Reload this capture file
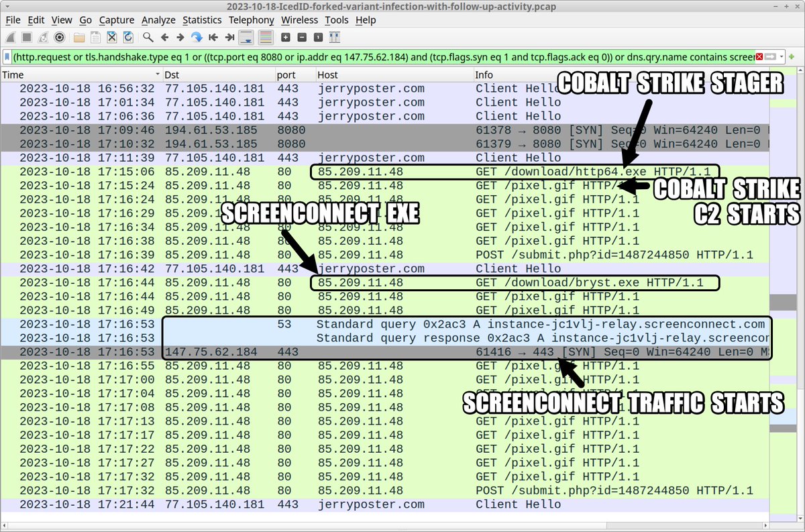Viewport: 805px width, 532px height. [127, 38]
